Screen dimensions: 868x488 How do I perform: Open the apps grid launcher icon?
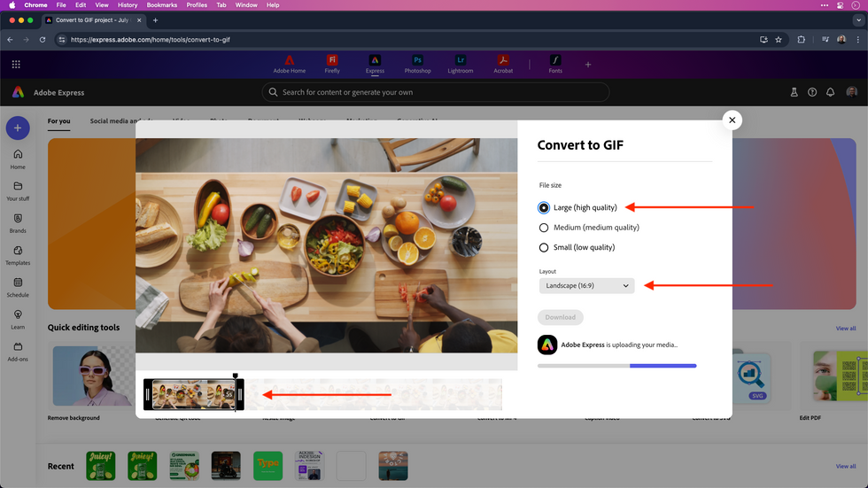click(x=16, y=65)
